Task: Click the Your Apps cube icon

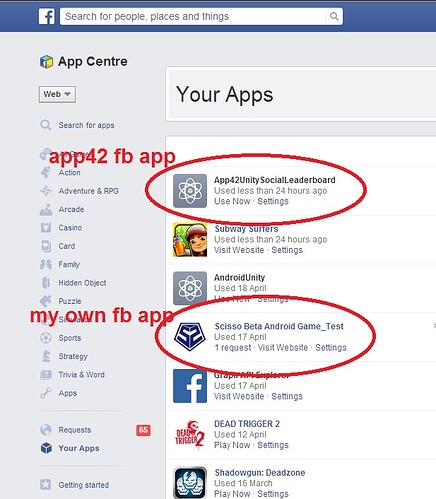Action: pos(46,448)
